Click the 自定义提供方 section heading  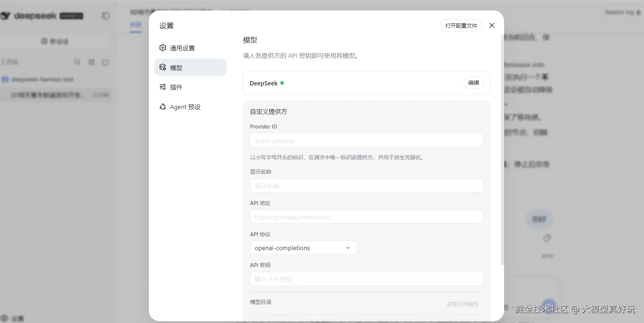coord(269,112)
